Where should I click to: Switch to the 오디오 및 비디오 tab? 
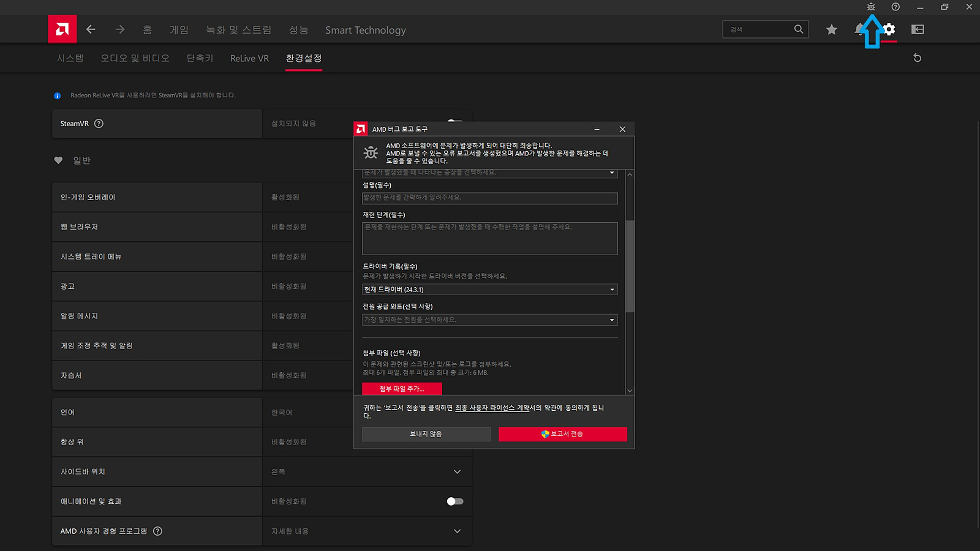coord(135,58)
